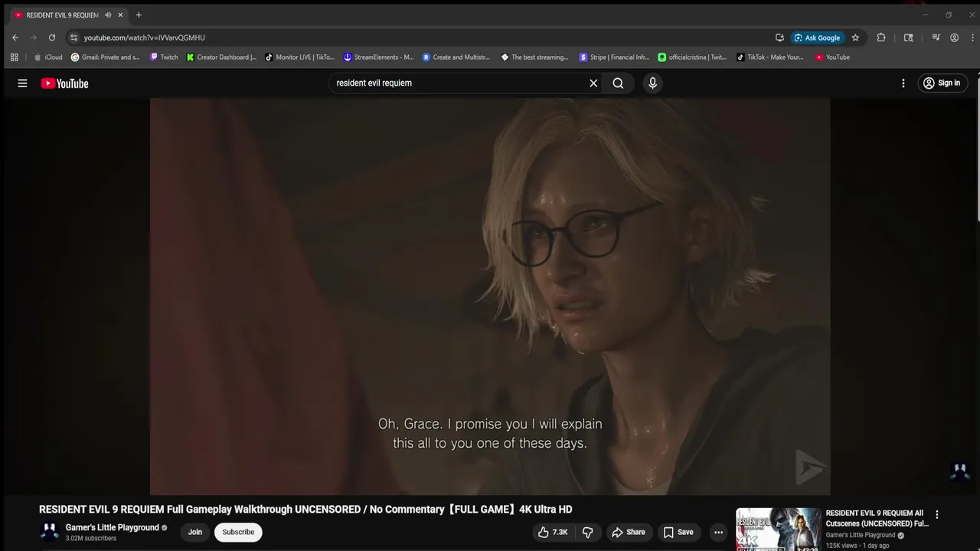Open the Chrome profile avatar
The image size is (980, 551).
[x=954, y=37]
